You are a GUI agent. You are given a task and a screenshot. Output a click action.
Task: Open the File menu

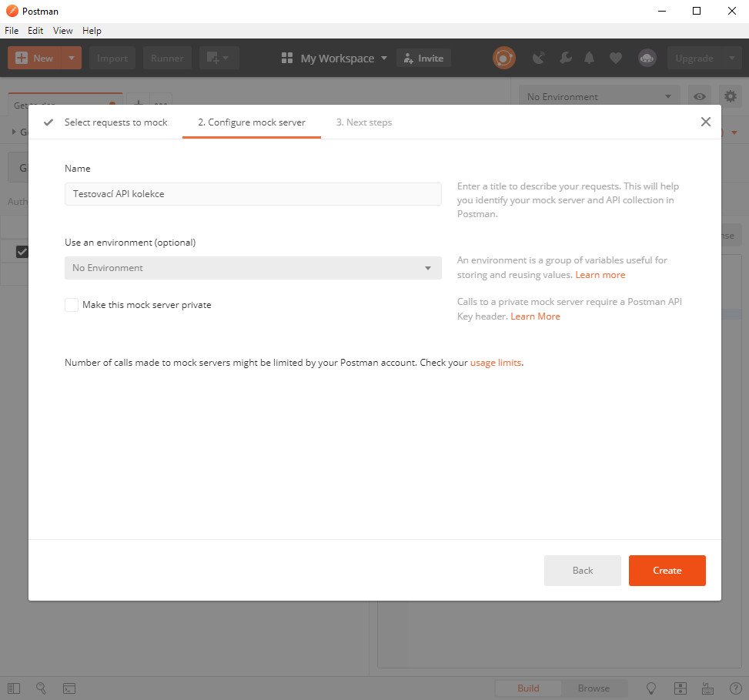[x=12, y=31]
